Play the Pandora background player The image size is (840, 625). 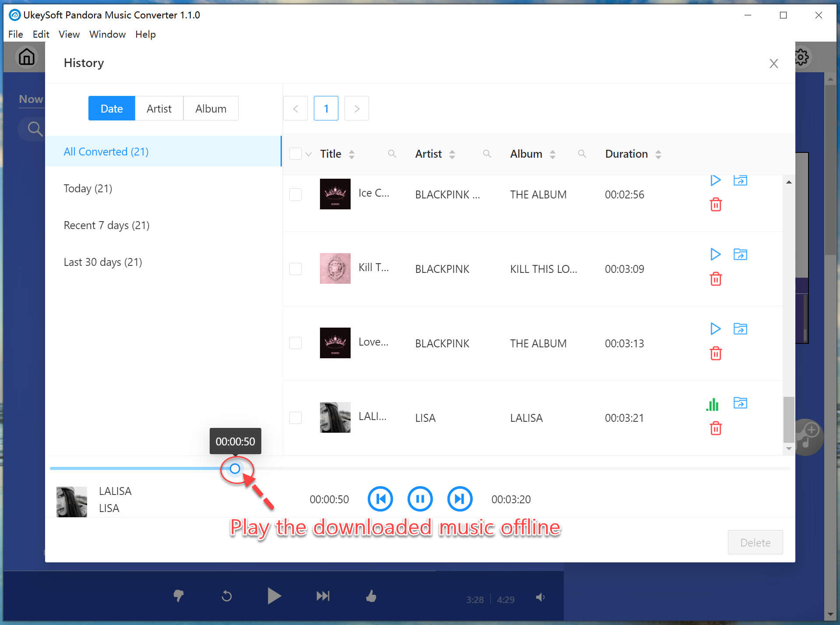(274, 596)
